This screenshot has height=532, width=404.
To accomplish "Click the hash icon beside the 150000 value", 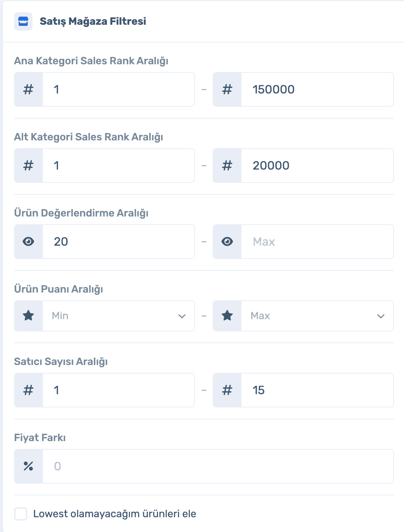I will [227, 89].
